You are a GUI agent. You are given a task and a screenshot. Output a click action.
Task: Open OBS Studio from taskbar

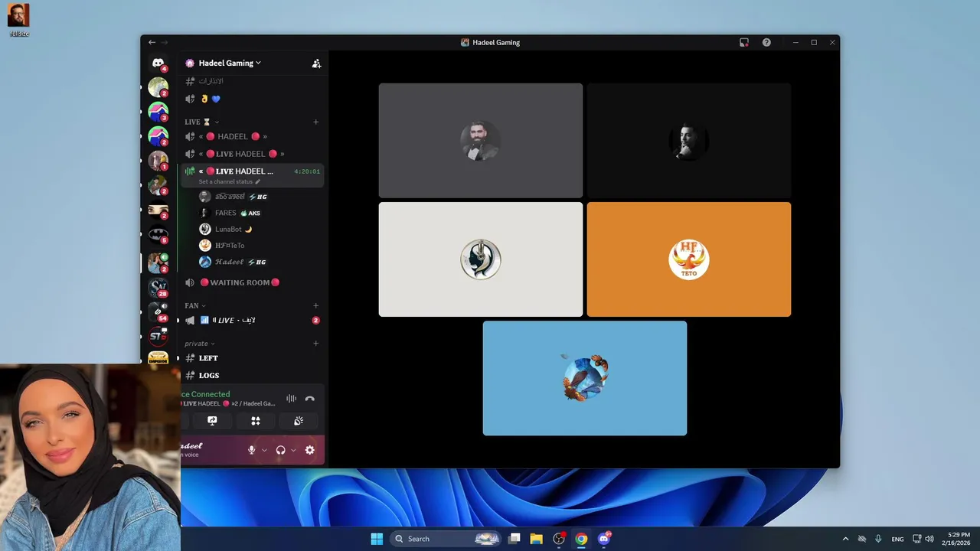[x=559, y=539]
